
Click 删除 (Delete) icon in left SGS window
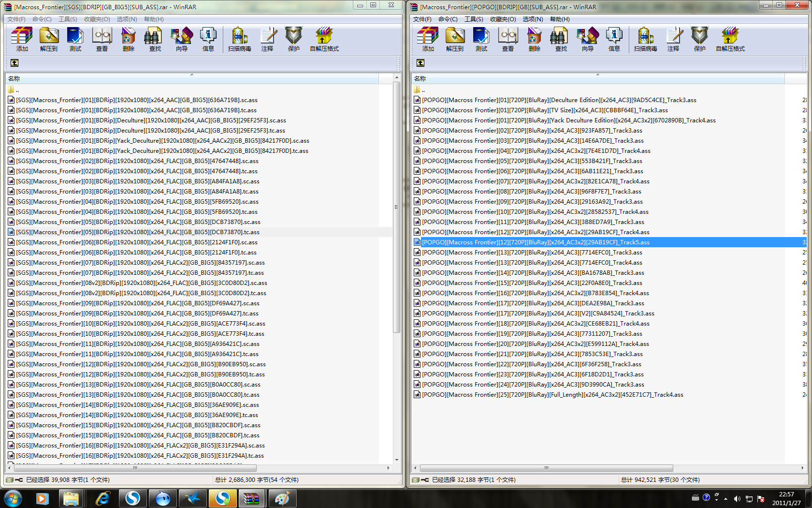(128, 39)
